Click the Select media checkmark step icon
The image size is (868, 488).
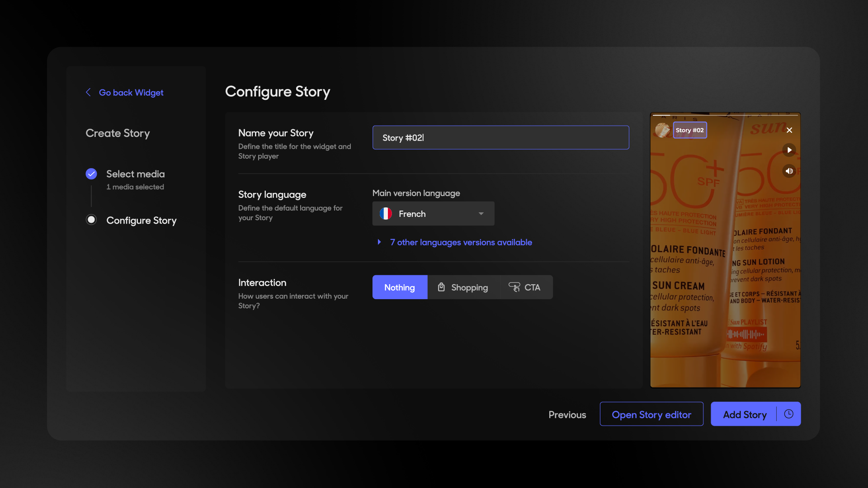pos(91,174)
